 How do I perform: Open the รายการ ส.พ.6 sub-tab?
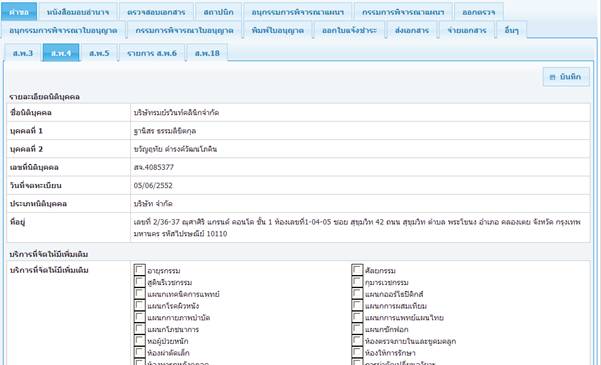point(152,53)
